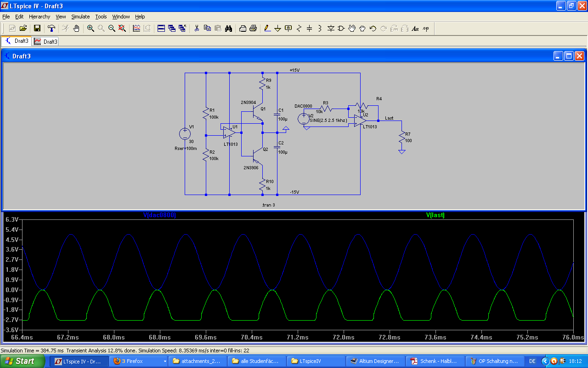
Task: Click the SINE(2.5 2.5 1khz) source value
Action: click(x=329, y=120)
